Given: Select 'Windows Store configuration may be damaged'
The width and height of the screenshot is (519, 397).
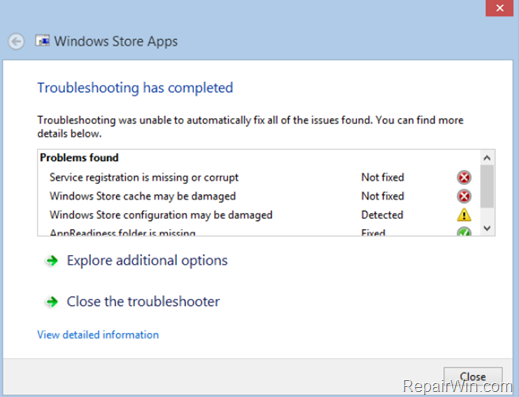Looking at the screenshot, I should (161, 215).
